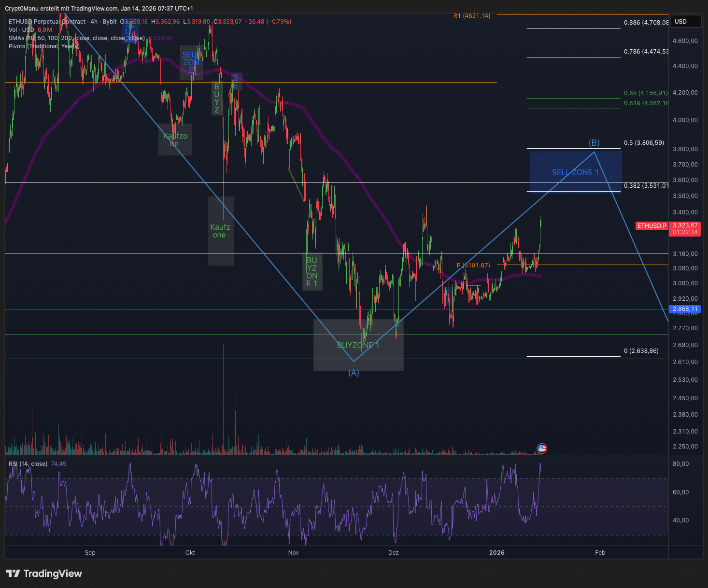
Task: Click the P (3101.87) pivot label
Action: point(473,266)
